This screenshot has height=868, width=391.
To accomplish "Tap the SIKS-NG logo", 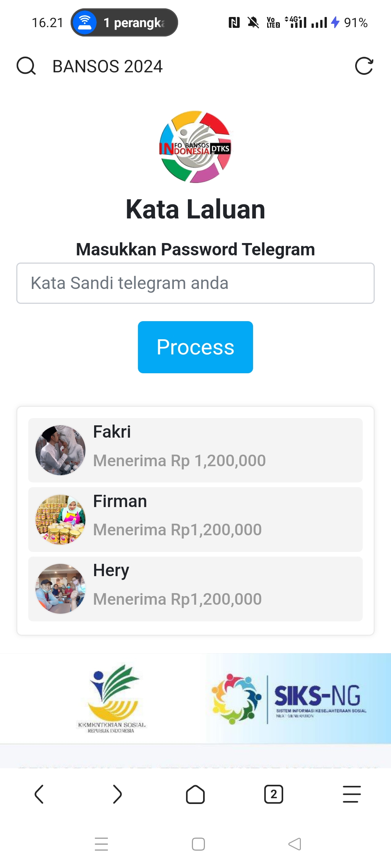I will pyautogui.click(x=286, y=698).
